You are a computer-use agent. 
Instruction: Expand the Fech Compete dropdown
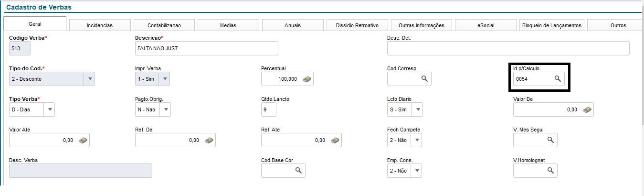coord(416,140)
